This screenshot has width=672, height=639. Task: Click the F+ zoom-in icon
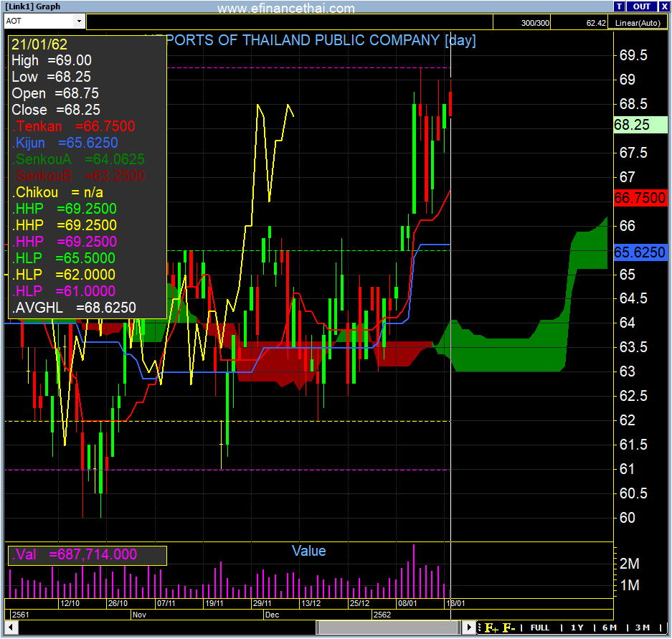tap(491, 628)
